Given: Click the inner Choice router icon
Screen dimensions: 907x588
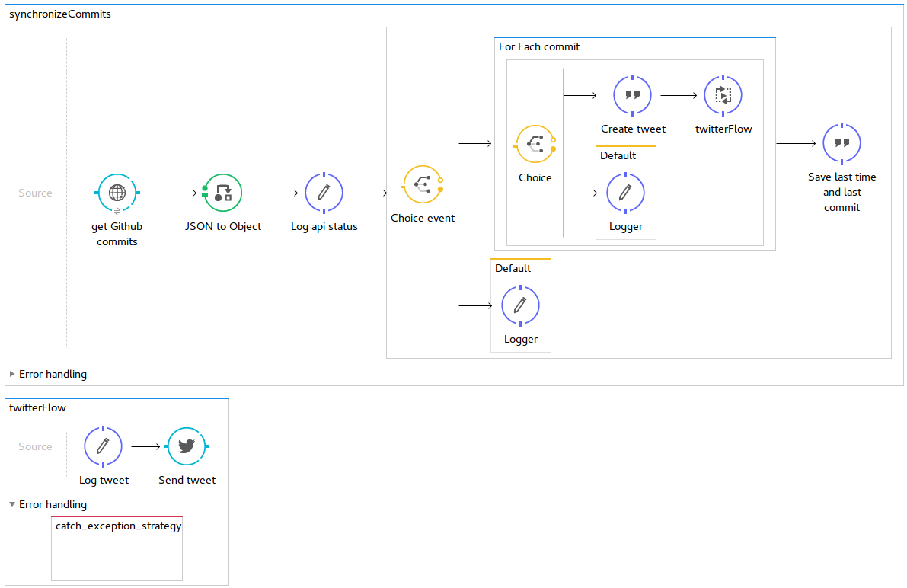Looking at the screenshot, I should [x=535, y=144].
